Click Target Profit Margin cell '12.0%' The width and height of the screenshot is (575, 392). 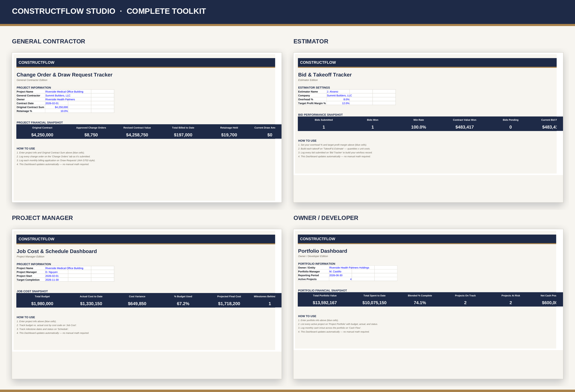(x=338, y=103)
